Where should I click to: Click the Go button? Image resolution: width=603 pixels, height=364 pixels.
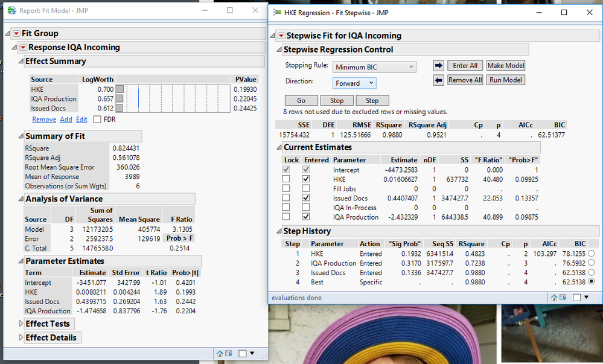[301, 101]
